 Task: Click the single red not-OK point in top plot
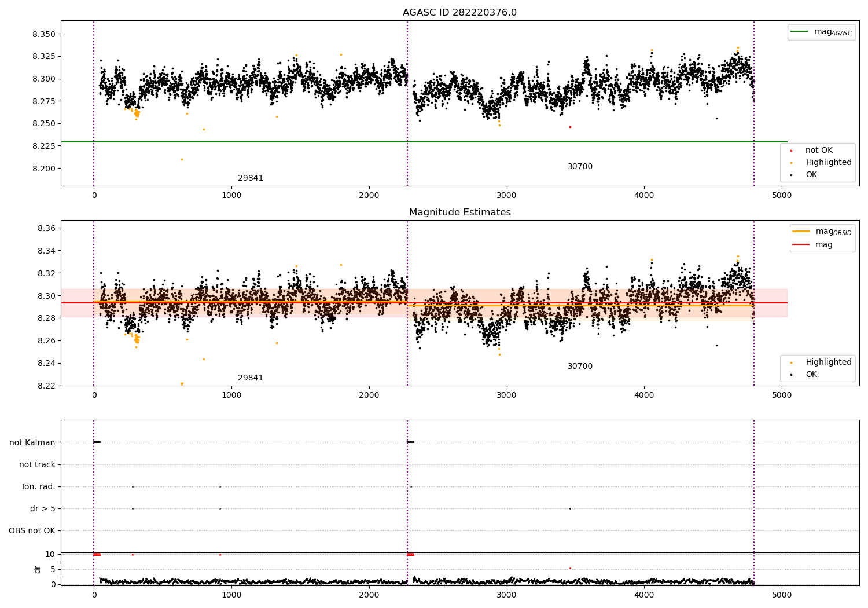570,127
